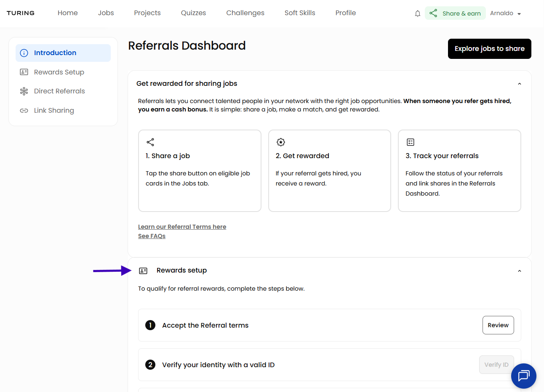Collapse the Get rewarded for sharing jobs section
This screenshot has width=544, height=392.
[519, 83]
